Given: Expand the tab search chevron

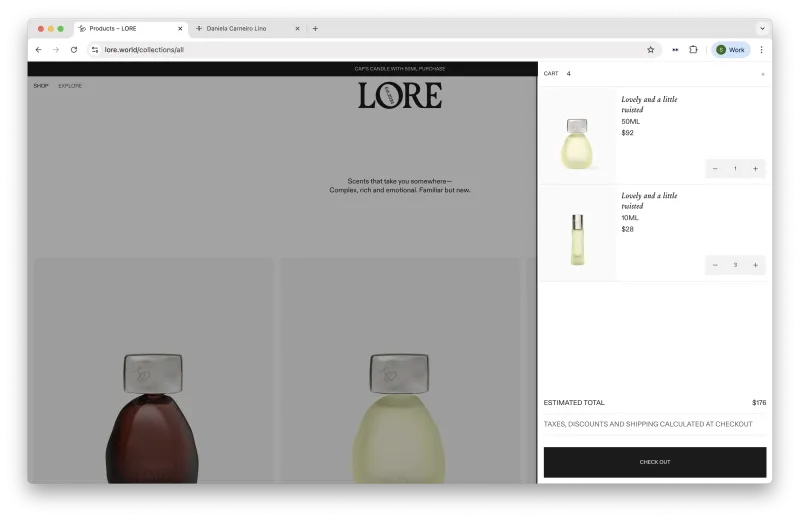Looking at the screenshot, I should coord(762,29).
